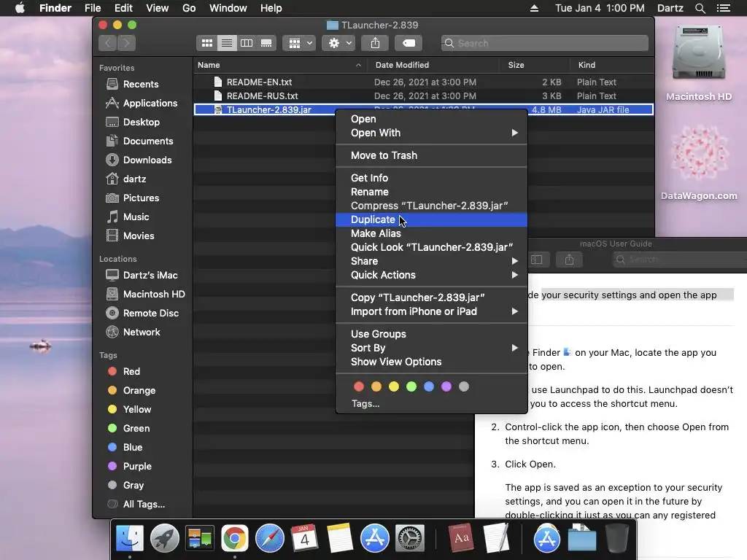Click Tags... in context menu
The height and width of the screenshot is (560, 747).
(x=365, y=404)
